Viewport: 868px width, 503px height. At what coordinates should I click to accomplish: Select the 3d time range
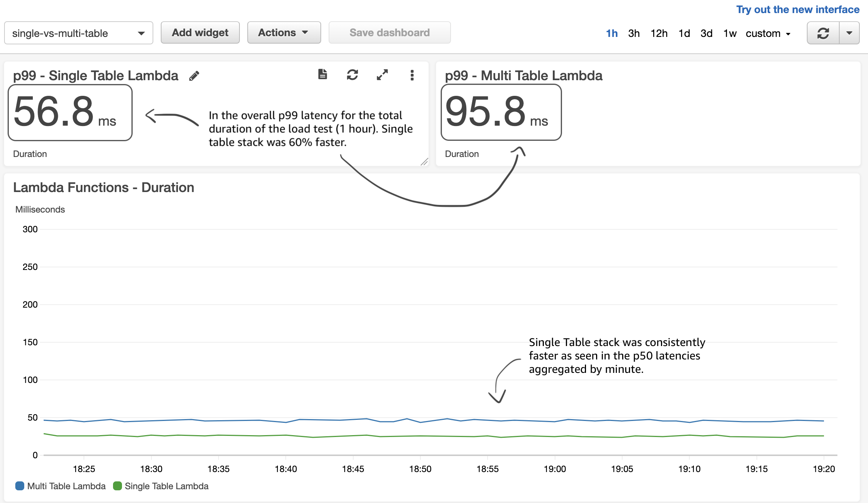click(x=706, y=34)
